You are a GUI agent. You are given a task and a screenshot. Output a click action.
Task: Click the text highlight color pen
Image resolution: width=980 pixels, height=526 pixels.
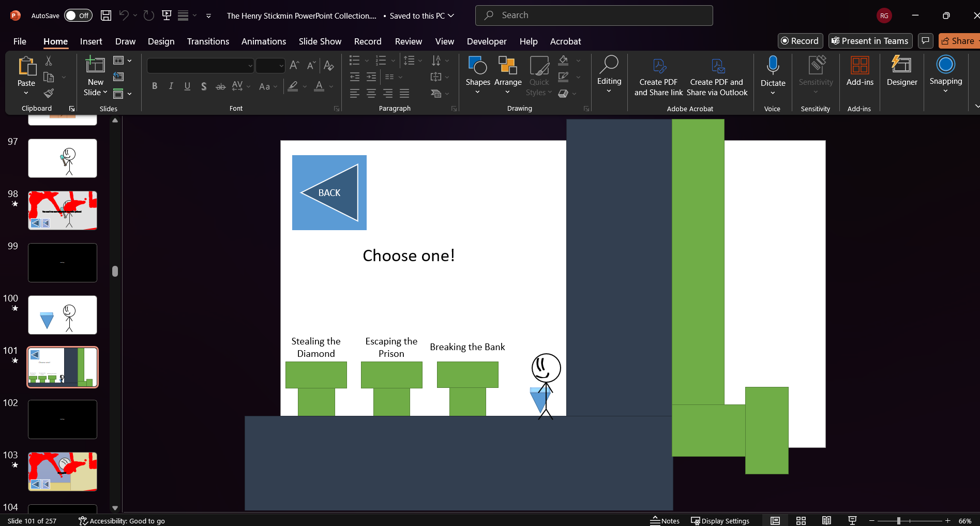[x=293, y=86]
